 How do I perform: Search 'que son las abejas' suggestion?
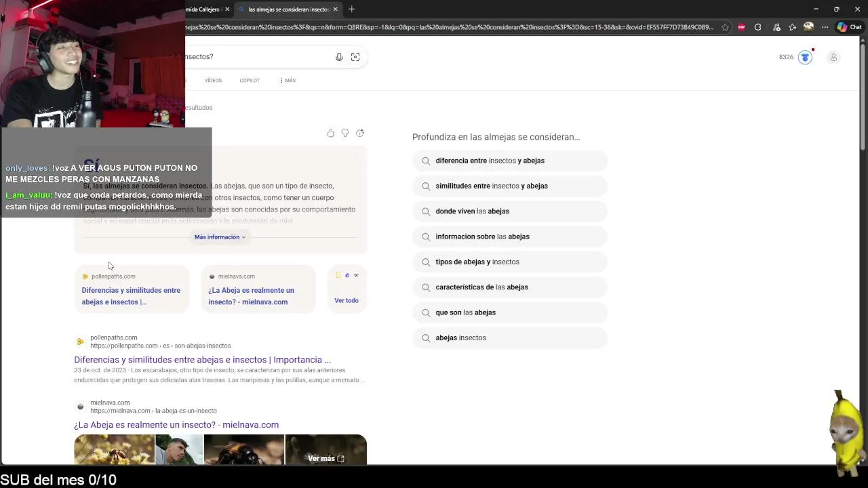click(510, 312)
